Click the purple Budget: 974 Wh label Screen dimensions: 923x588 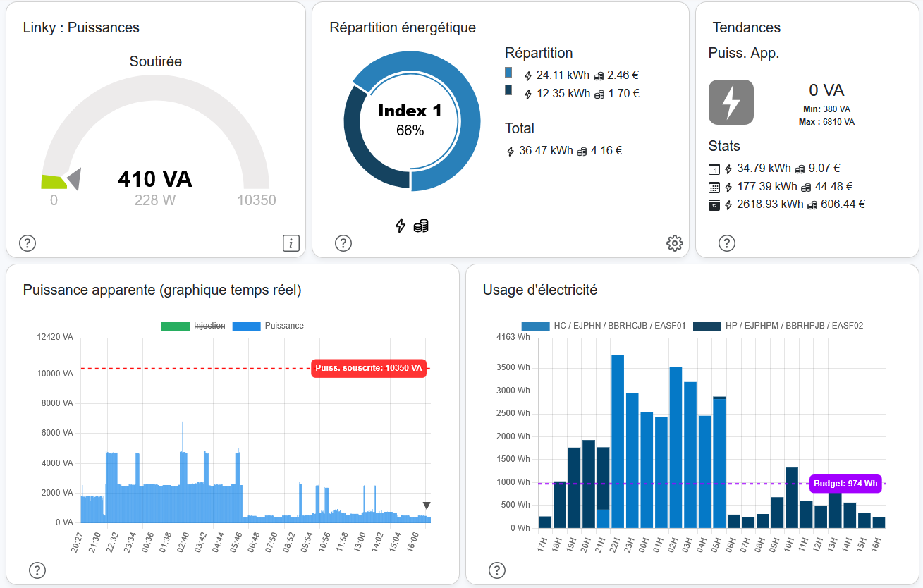tap(845, 484)
